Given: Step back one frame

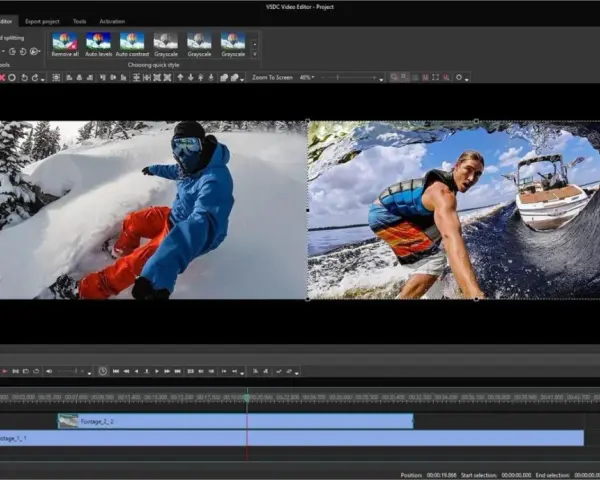Looking at the screenshot, I should tap(136, 371).
